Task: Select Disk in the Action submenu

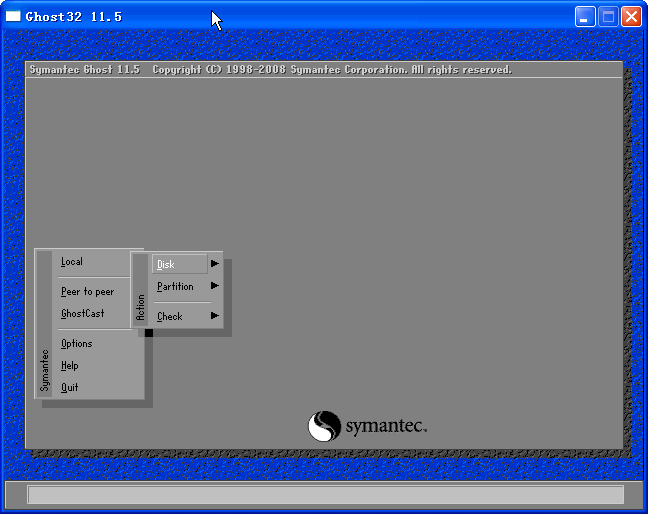Action: [x=180, y=264]
